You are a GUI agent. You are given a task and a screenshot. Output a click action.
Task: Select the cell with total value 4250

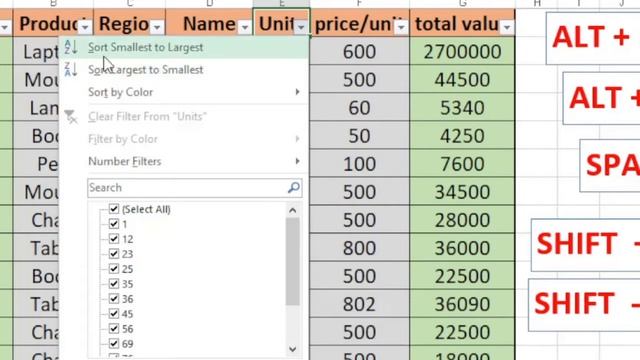click(x=462, y=136)
